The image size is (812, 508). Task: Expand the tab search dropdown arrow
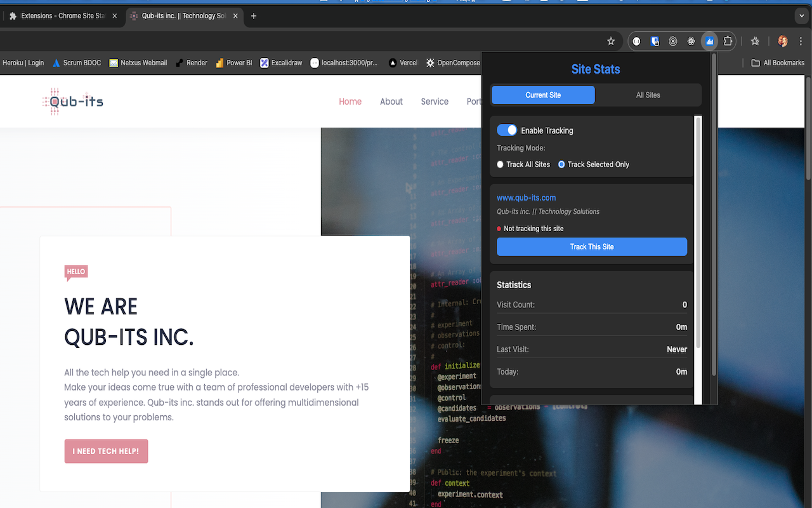point(801,16)
